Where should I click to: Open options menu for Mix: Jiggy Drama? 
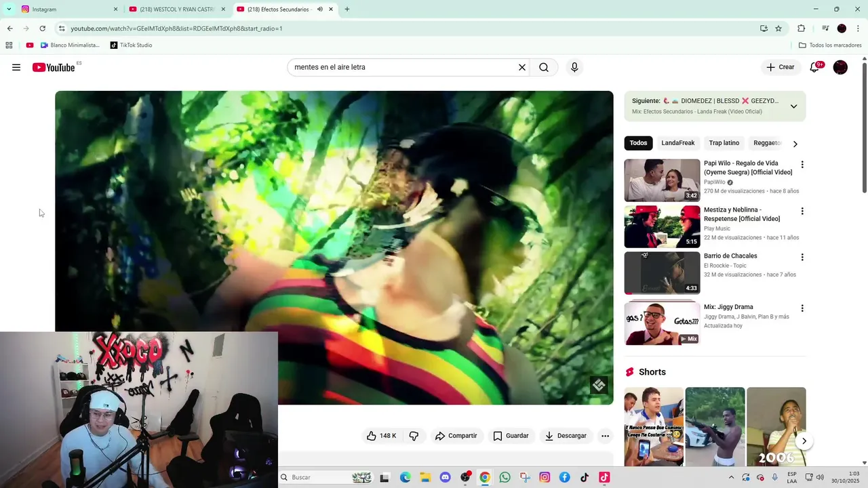(802, 308)
